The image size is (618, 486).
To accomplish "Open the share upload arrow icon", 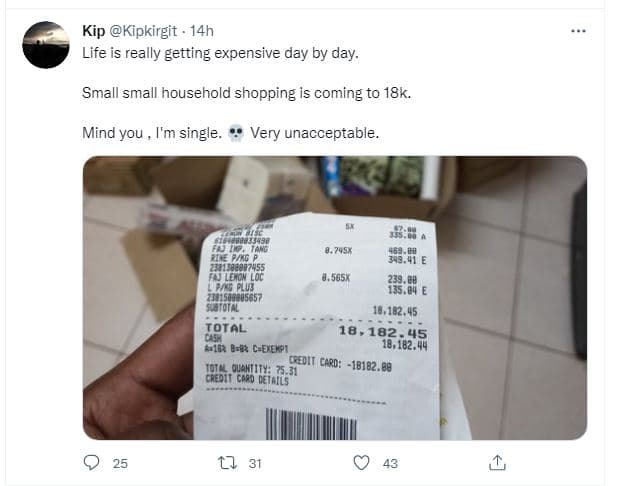I will 497,462.
